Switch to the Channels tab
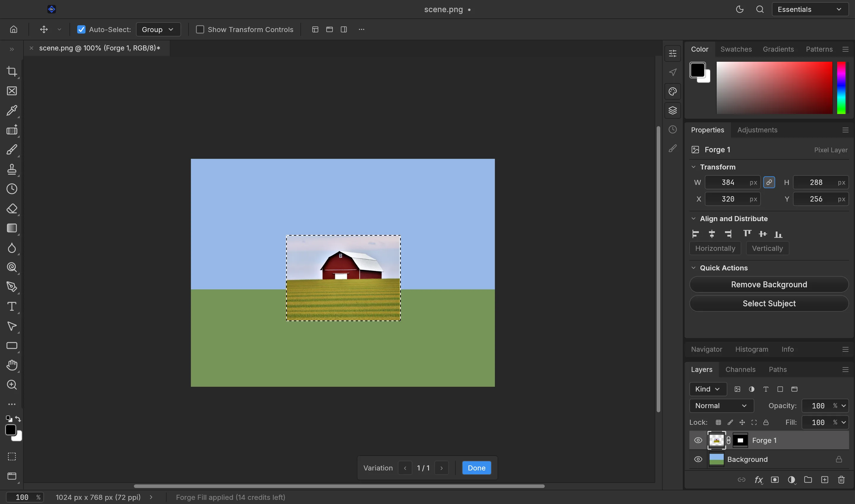The height and width of the screenshot is (504, 855). 740,369
